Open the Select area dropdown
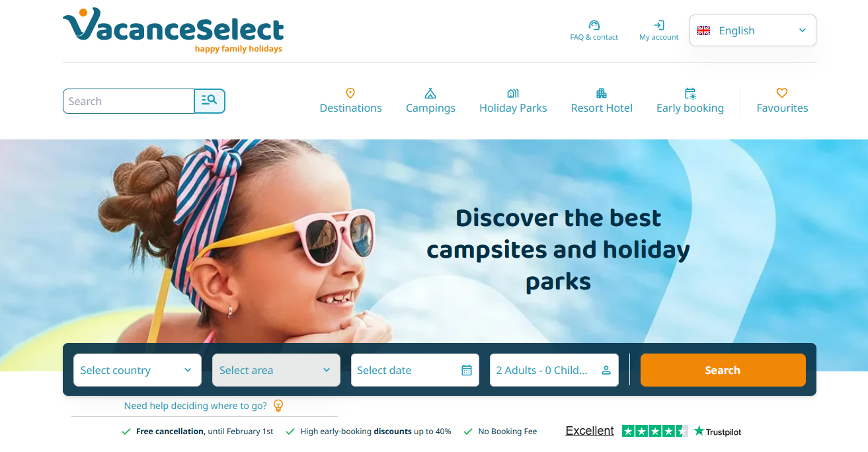868x452 pixels. point(276,370)
